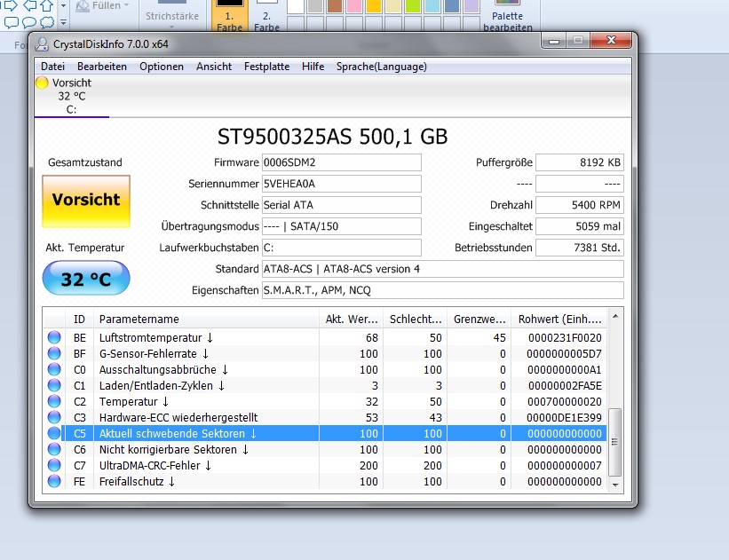Viewport: 729px width, 560px height.
Task: Click the Schnittstelle field showing Serial ATA
Action: pyautogui.click(x=342, y=205)
